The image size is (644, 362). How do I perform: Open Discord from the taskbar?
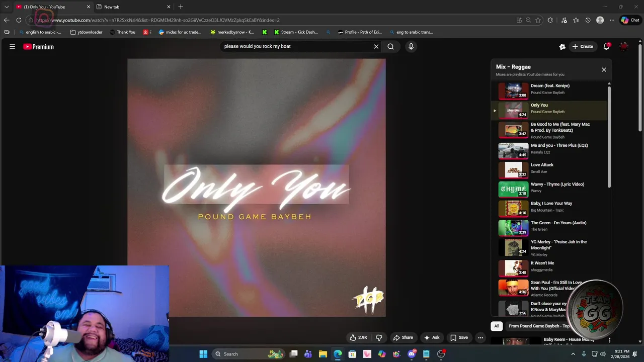412,354
